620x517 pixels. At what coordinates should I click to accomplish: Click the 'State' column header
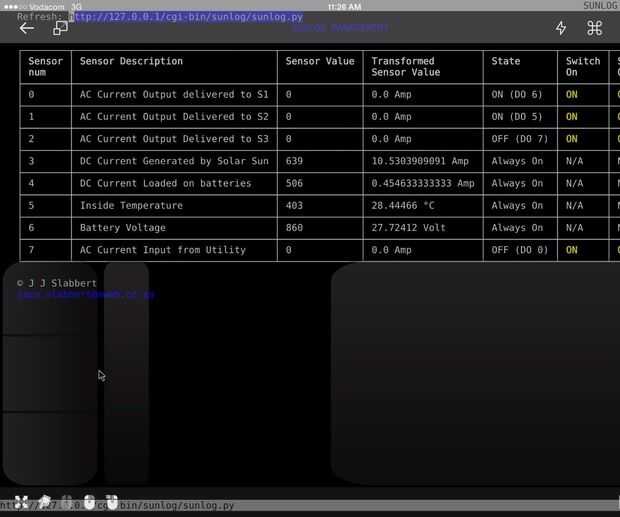[x=505, y=61]
